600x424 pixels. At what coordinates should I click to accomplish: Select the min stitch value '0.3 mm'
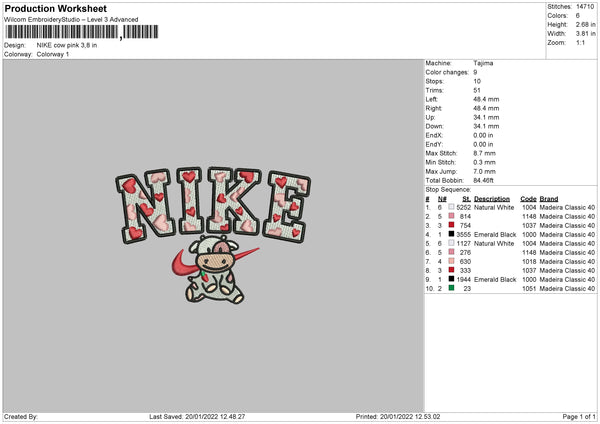coord(484,162)
